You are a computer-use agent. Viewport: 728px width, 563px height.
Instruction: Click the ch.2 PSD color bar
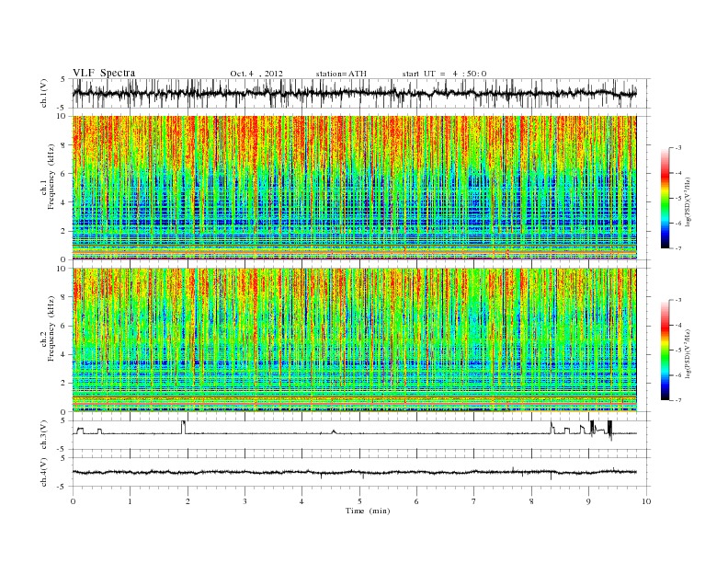(x=665, y=350)
